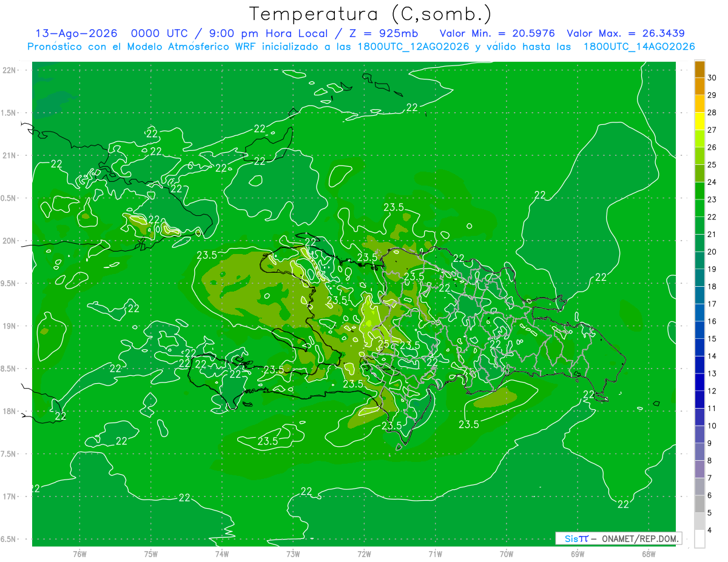
Task: Click the bright yellow swatch in the legend
Action: tap(699, 121)
